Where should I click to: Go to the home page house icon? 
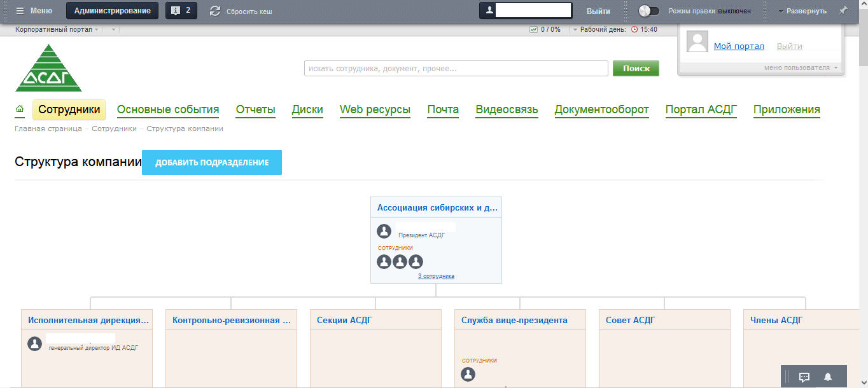pos(20,109)
